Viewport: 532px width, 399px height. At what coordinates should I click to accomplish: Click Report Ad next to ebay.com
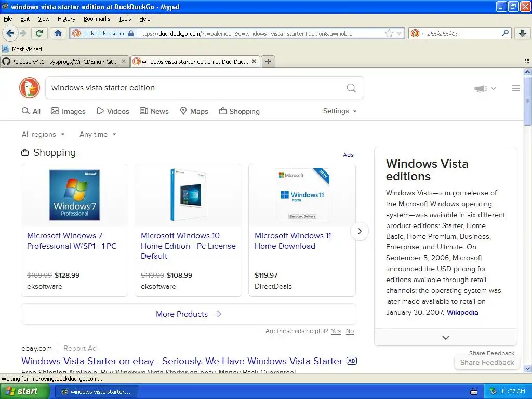(x=79, y=348)
